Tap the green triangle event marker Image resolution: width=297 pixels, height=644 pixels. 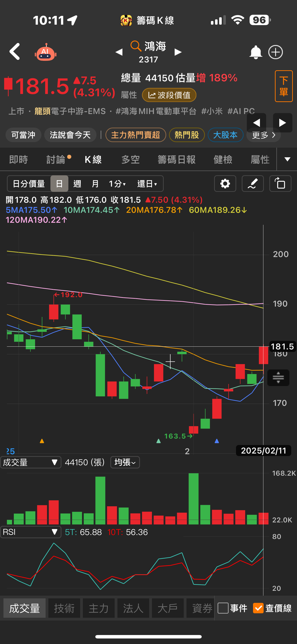click(158, 441)
